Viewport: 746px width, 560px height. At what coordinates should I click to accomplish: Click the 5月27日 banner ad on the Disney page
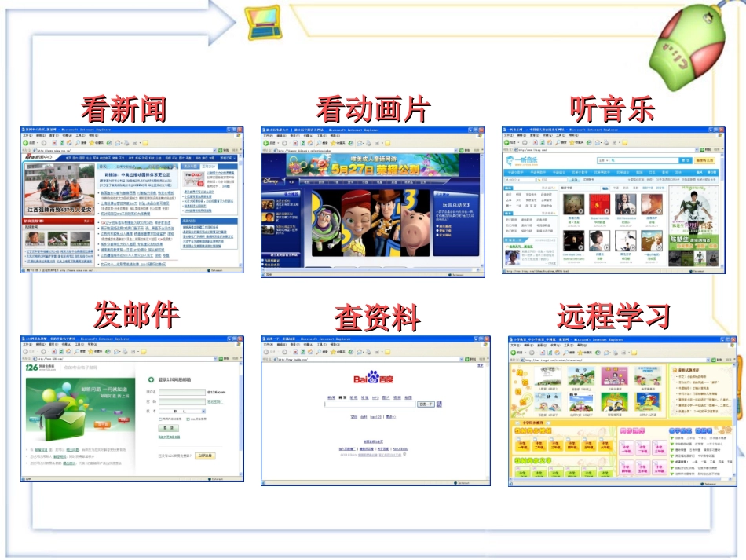click(372, 165)
